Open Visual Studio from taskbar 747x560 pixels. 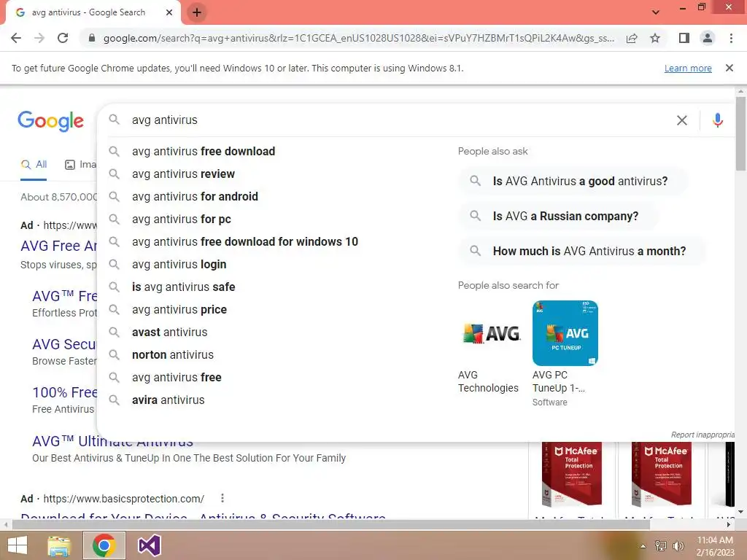tap(149, 545)
